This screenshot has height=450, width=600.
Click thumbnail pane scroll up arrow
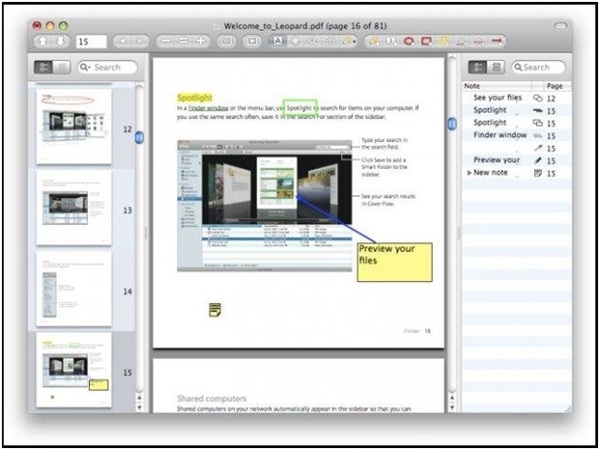coord(139,398)
